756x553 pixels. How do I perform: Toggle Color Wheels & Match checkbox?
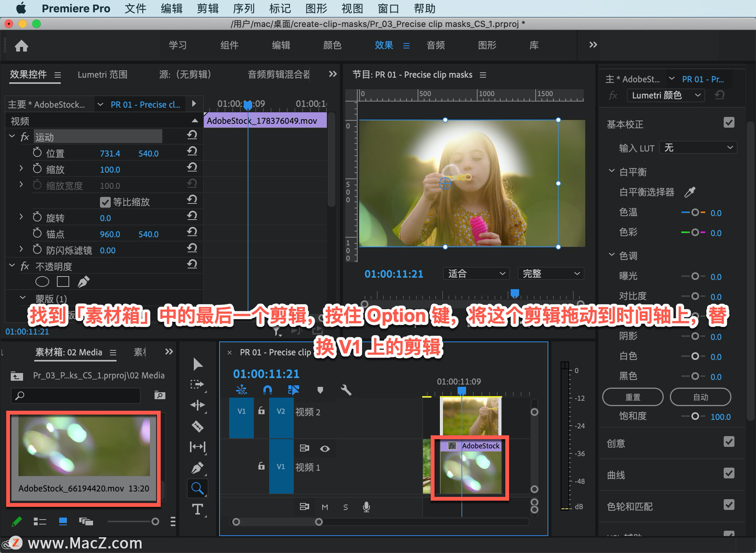coord(729,505)
